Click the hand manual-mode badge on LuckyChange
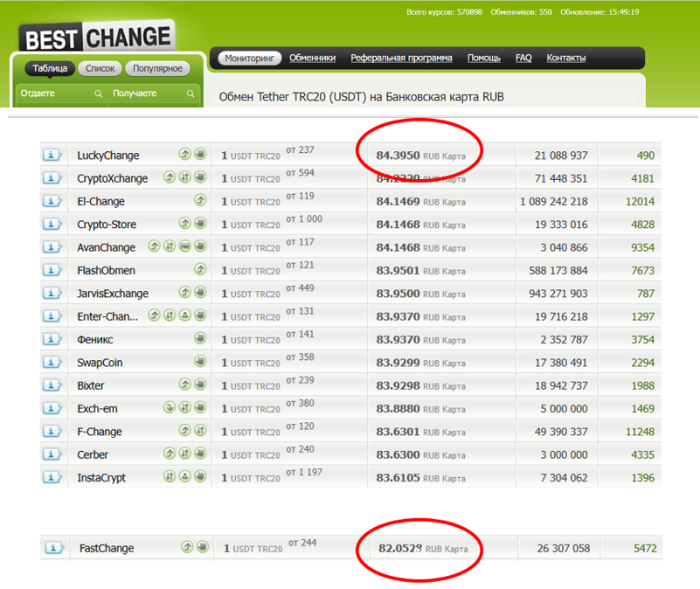 (200, 154)
